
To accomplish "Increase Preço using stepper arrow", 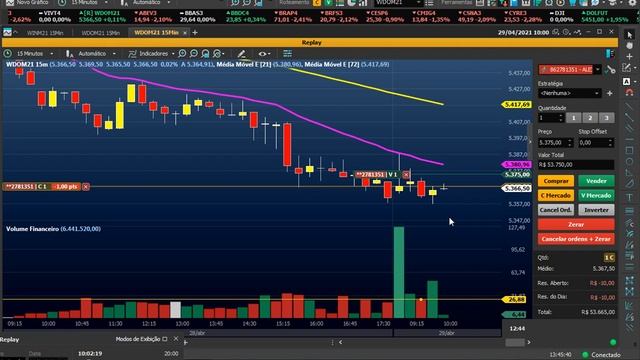I will click(570, 141).
